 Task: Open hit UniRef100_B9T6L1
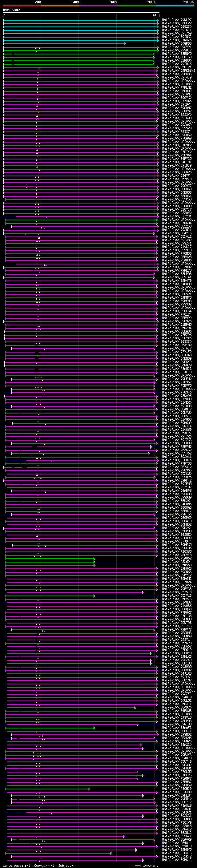(x=177, y=30)
